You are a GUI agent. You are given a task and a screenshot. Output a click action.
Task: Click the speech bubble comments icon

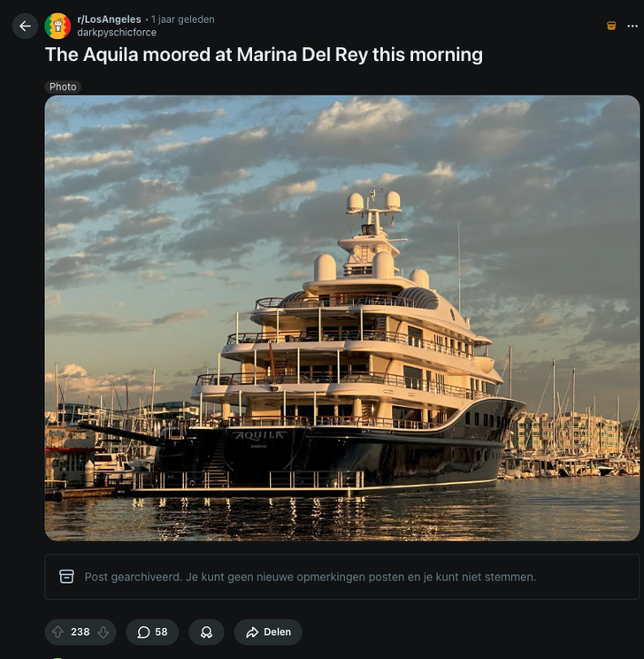143,632
